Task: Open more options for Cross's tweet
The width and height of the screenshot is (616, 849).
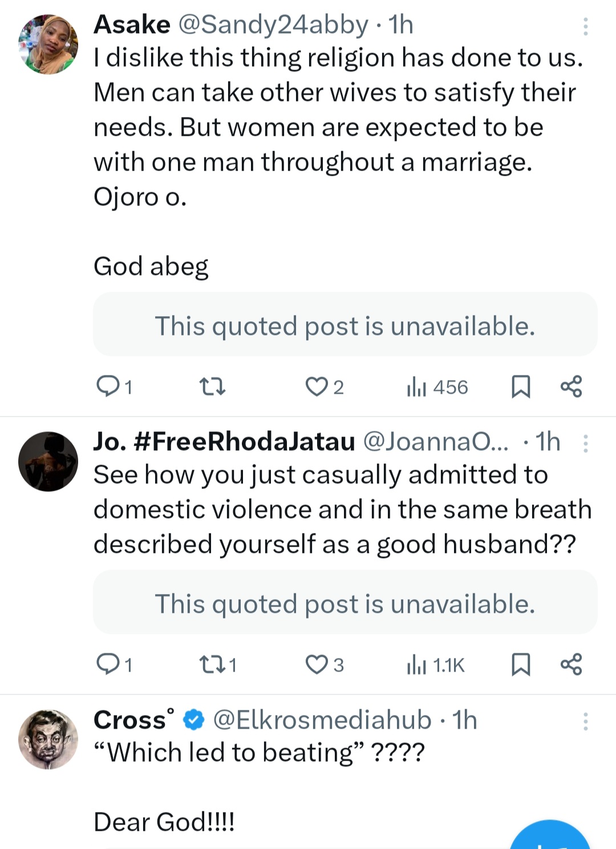Action: pyautogui.click(x=585, y=722)
